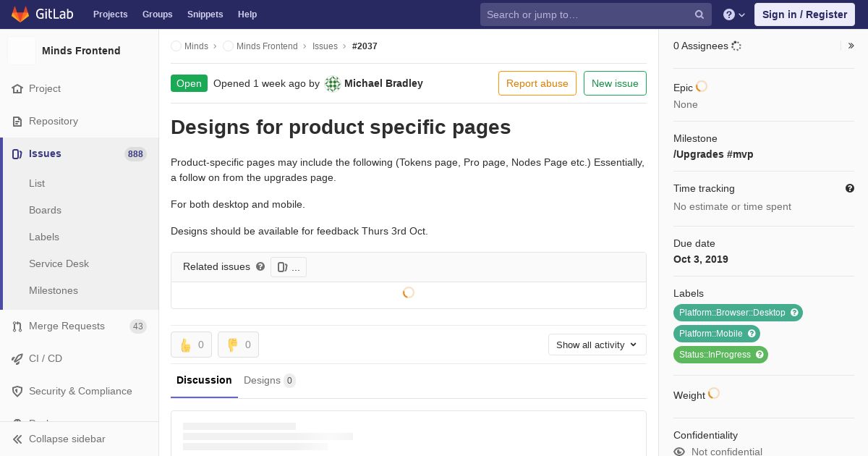Open Labels in the sidebar

[44, 237]
